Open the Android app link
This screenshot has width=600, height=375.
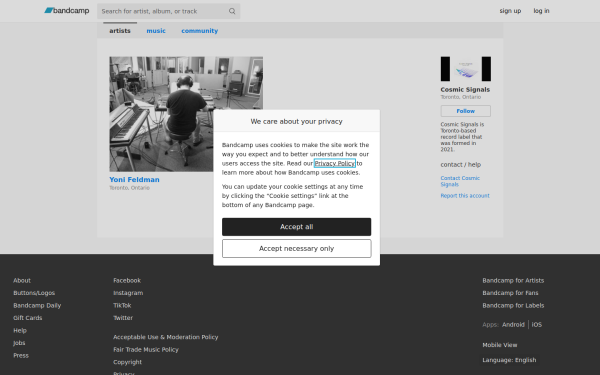tap(513, 324)
